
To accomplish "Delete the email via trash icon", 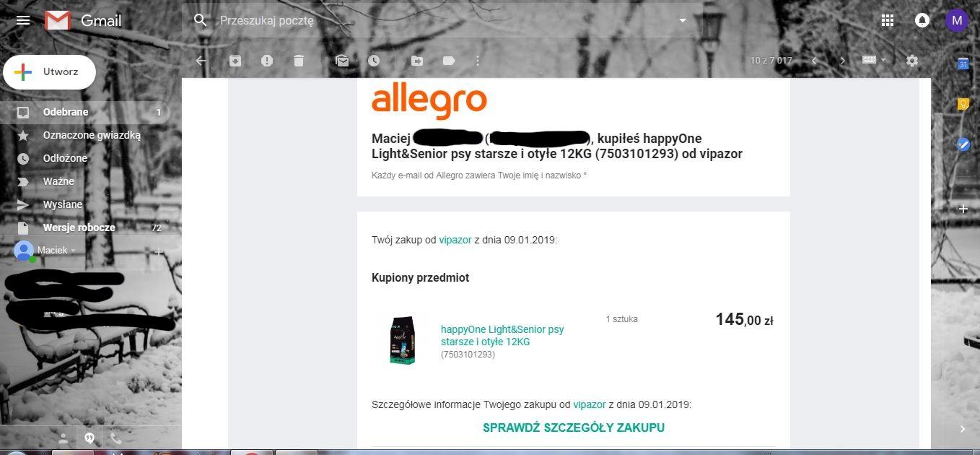I will coord(299,61).
